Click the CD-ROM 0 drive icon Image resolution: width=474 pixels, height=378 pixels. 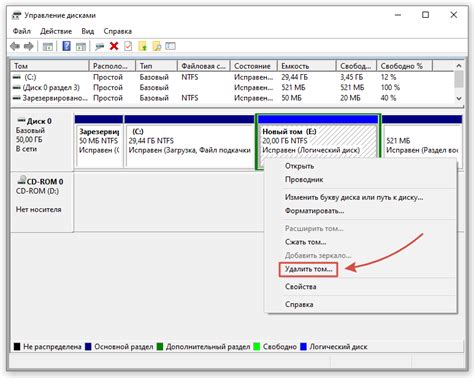pos(21,180)
